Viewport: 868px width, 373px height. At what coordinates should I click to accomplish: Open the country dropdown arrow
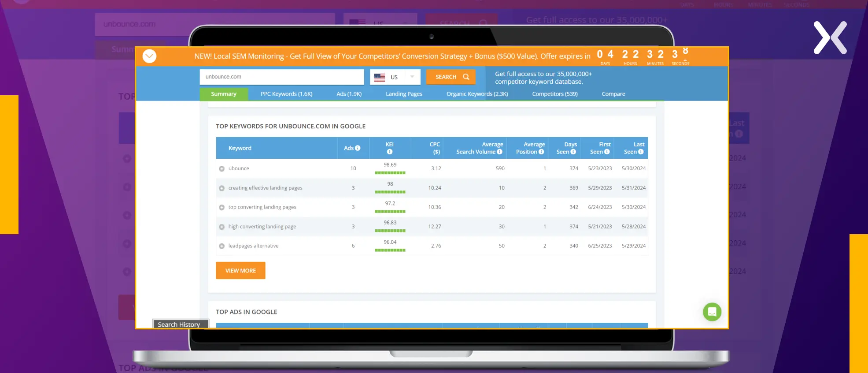click(412, 77)
